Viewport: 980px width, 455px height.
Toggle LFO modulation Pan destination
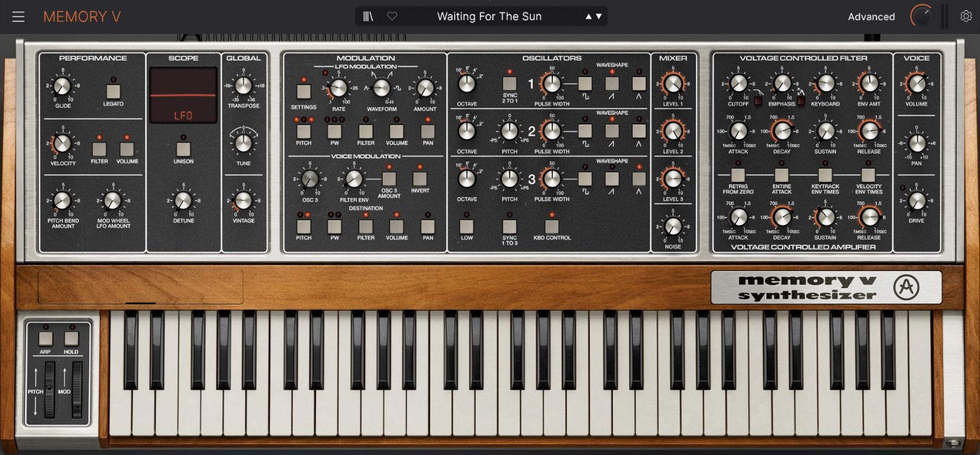[428, 131]
